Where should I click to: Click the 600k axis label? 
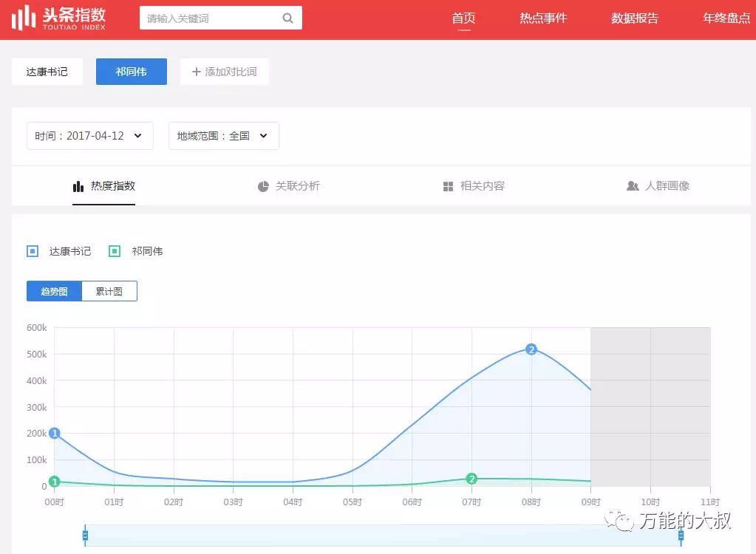point(37,327)
